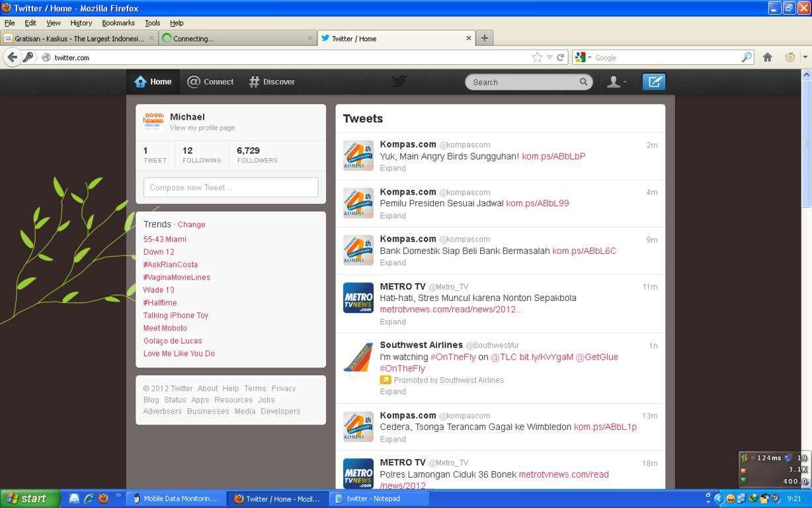This screenshot has height=508, width=812.
Task: Open the #OnTheFly hashtag after 'watching'
Action: (x=453, y=357)
